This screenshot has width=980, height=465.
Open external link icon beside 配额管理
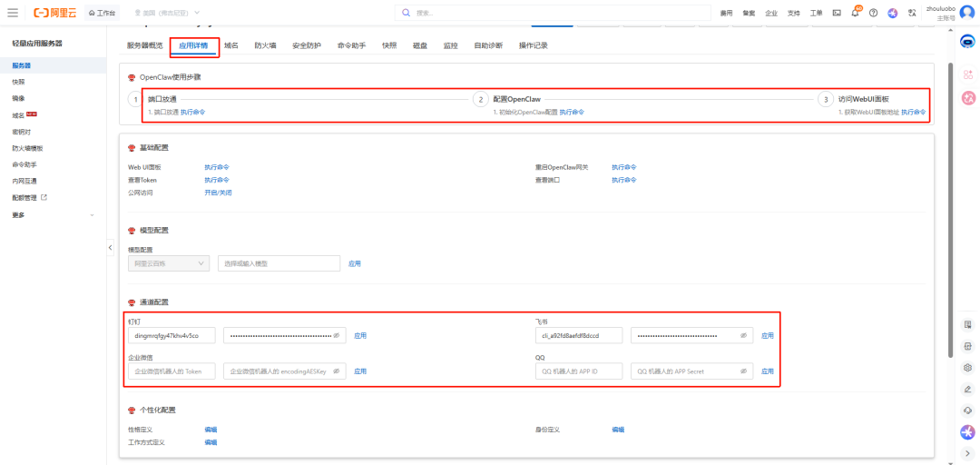click(x=44, y=197)
